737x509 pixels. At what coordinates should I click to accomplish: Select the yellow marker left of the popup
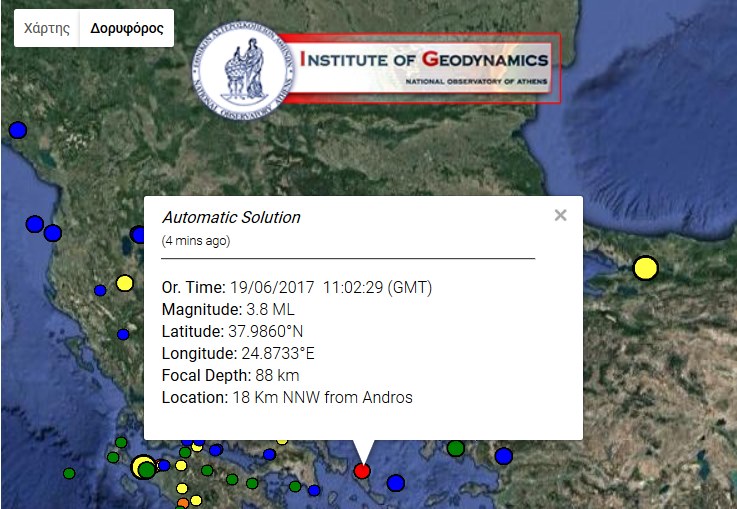tap(125, 283)
